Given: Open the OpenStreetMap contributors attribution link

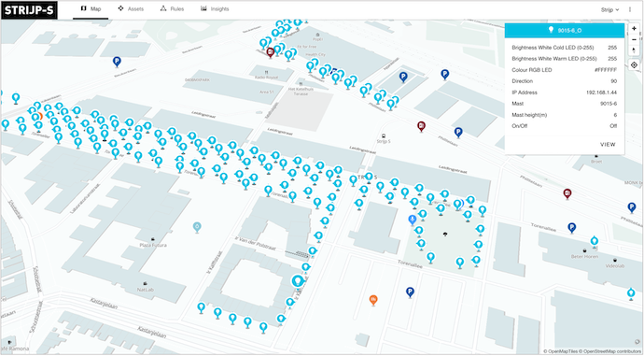Looking at the screenshot, I should (609, 351).
